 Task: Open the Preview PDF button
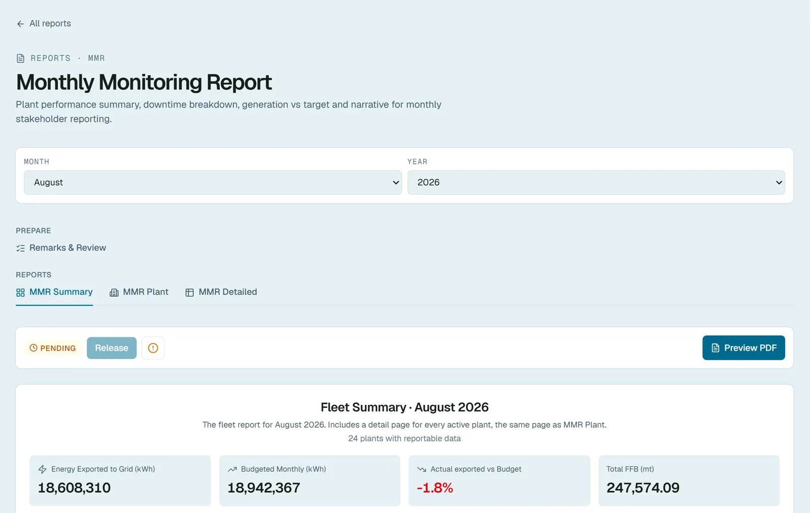(743, 348)
